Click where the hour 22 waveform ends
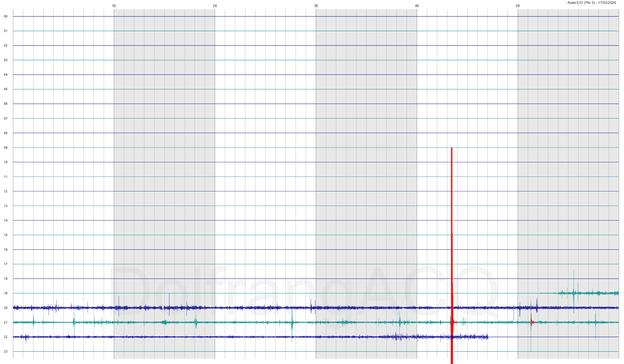The height and width of the screenshot is (364, 624). click(488, 337)
